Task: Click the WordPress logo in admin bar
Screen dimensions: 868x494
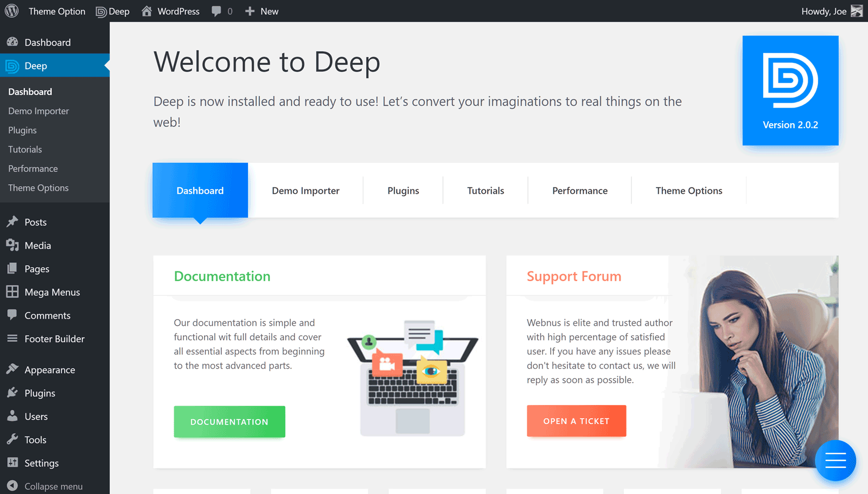Action: (12, 11)
